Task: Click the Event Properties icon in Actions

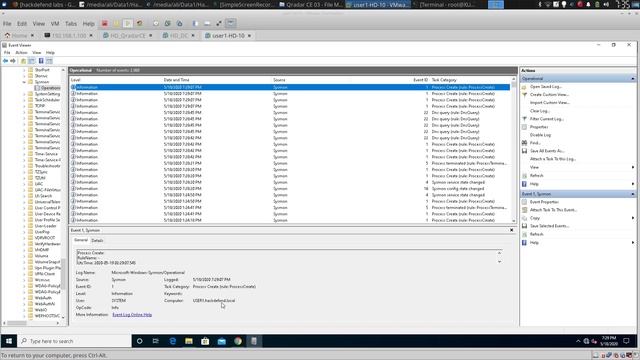Action: 524,202
